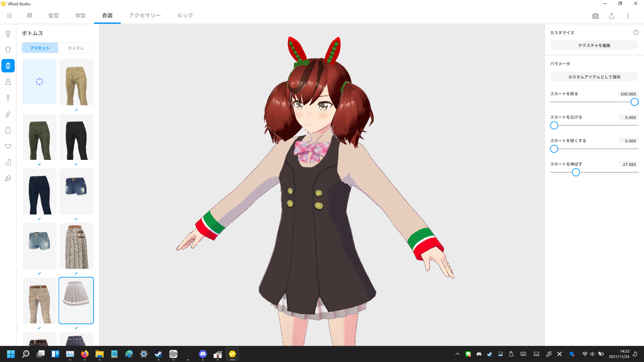Expand the hidden system tray icons chevron
Image resolution: width=644 pixels, height=362 pixels.
tap(457, 354)
